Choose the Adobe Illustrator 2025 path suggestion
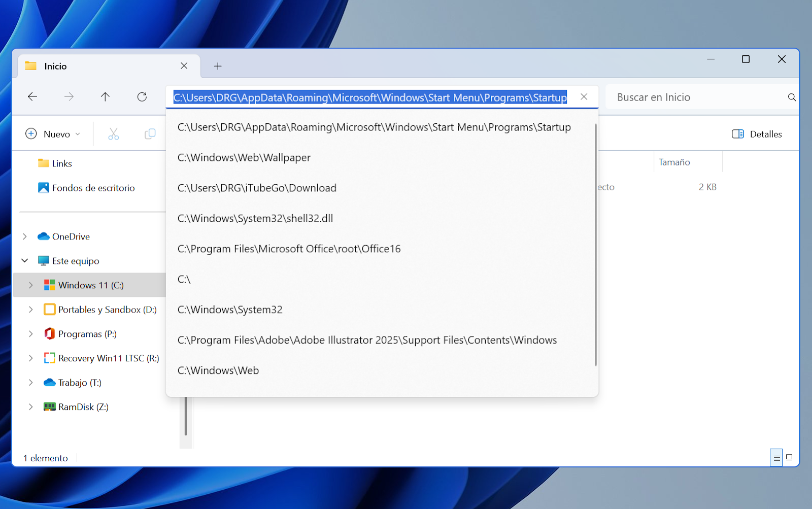This screenshot has width=812, height=509. click(x=367, y=341)
